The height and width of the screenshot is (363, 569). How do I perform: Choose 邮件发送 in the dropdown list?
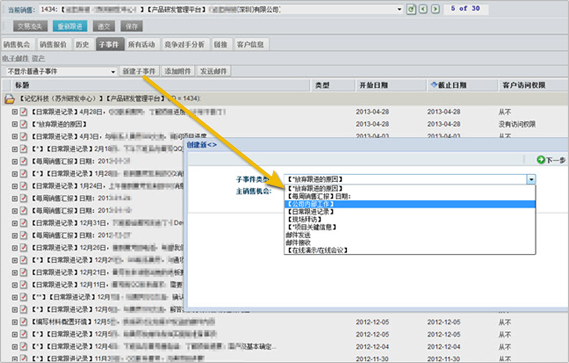pyautogui.click(x=410, y=235)
